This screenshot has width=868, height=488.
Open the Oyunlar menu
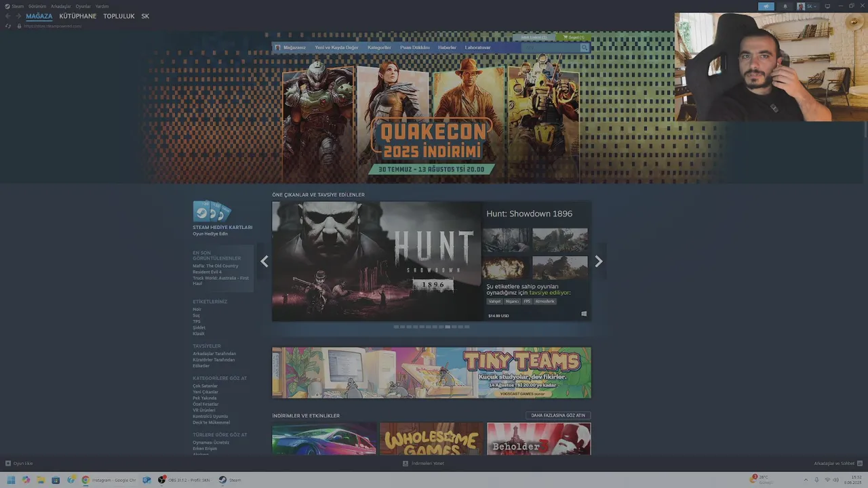[83, 6]
